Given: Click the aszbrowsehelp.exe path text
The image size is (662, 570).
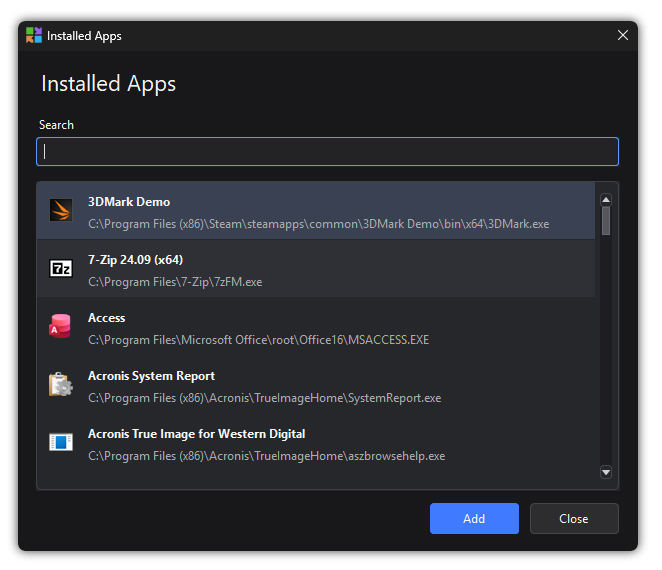Looking at the screenshot, I should point(266,456).
